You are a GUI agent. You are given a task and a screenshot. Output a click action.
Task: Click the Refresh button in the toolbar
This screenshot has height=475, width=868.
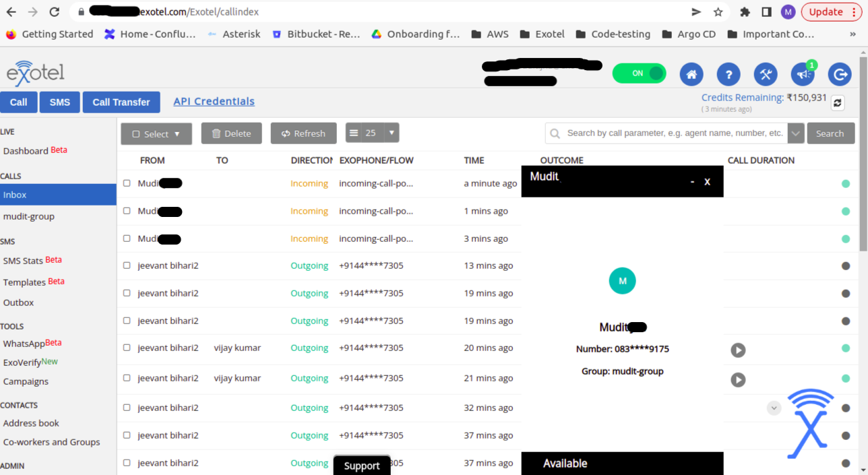(303, 133)
